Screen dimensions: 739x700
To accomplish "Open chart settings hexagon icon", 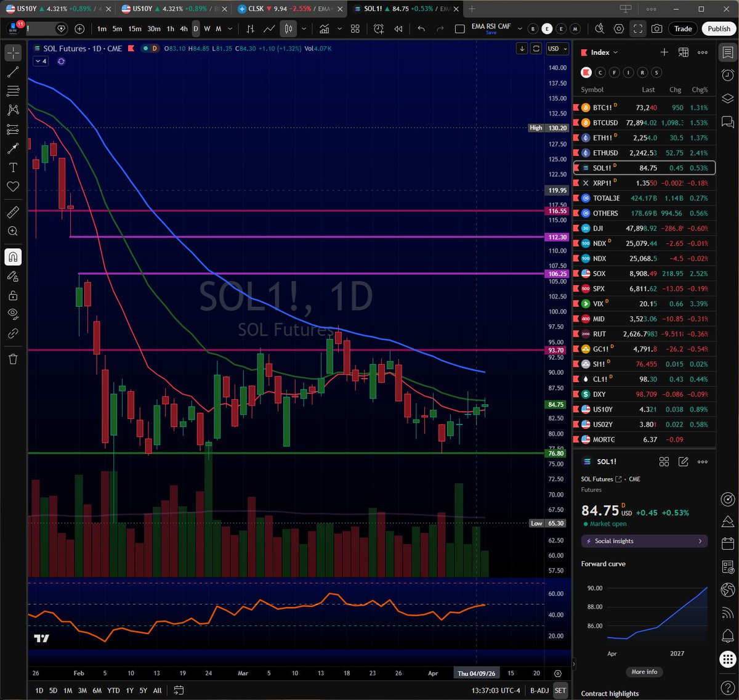I will click(x=619, y=29).
